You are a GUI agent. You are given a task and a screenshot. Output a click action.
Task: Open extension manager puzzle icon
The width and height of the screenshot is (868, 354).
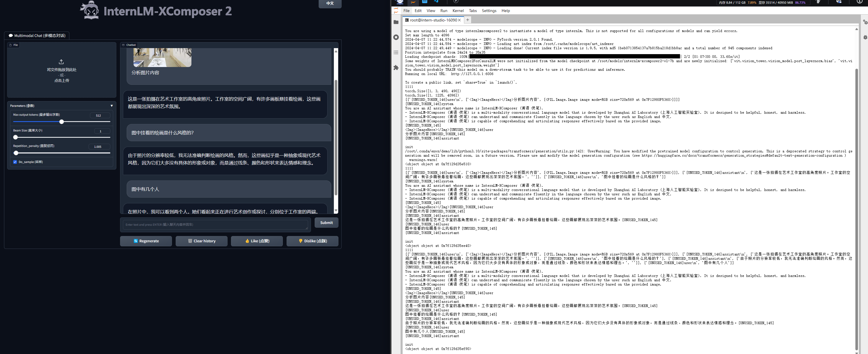(396, 68)
